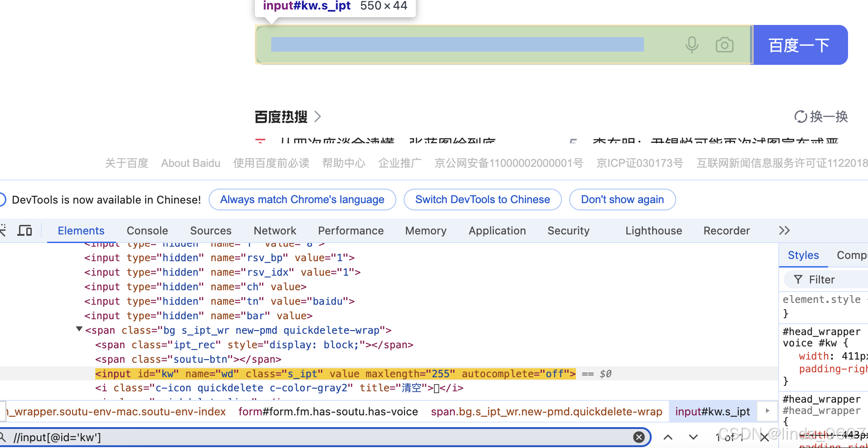The height and width of the screenshot is (448, 868).
Task: Go to next search match arrow
Action: coord(693,437)
